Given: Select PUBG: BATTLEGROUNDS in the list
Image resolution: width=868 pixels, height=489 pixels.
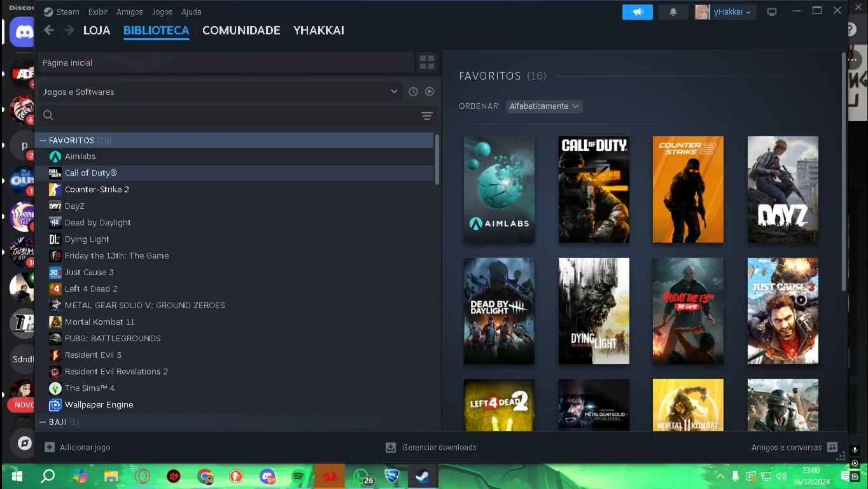Looking at the screenshot, I should point(234,338).
